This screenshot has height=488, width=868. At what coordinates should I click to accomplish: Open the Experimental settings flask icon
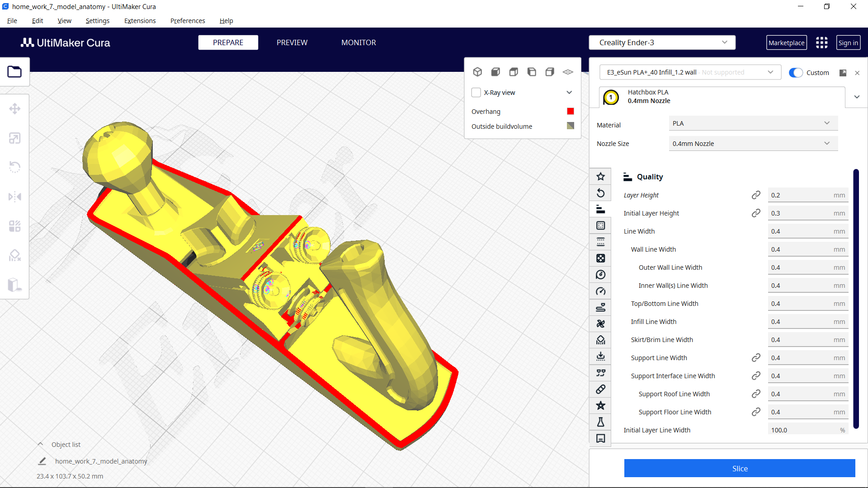(x=600, y=422)
